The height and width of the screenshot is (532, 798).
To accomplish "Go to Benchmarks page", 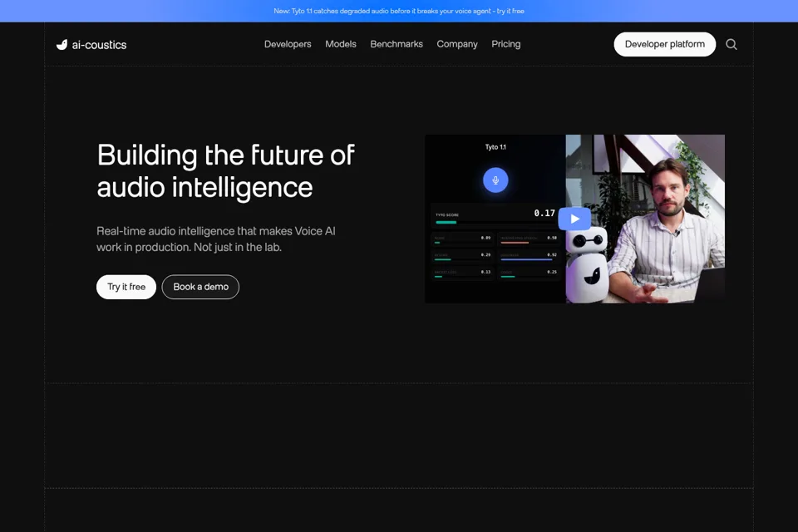I will 397,44.
